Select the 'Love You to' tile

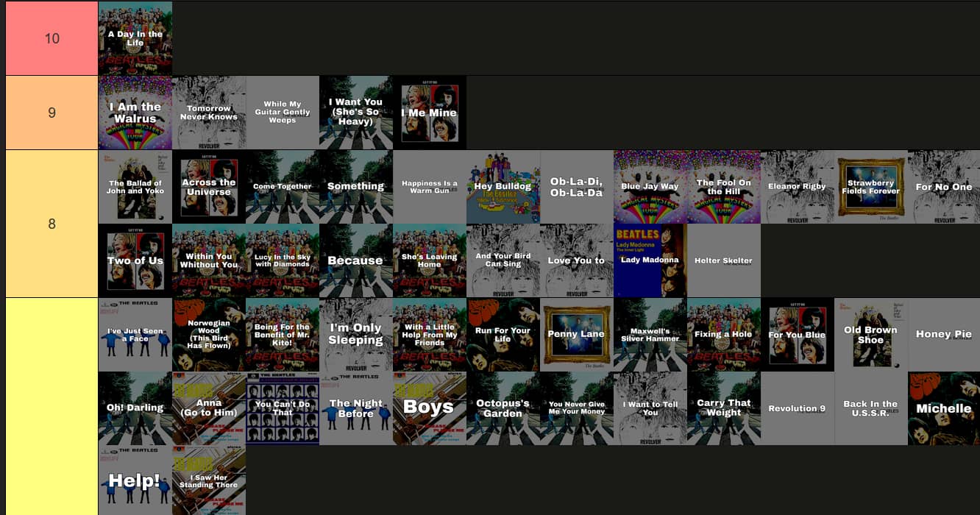pos(577,260)
